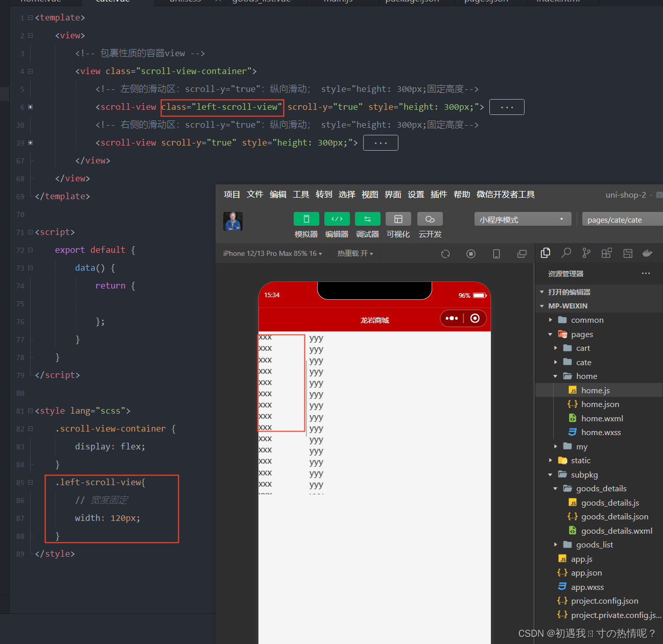This screenshot has width=663, height=644.
Task: Open the search icon in editor sidebar
Action: [566, 253]
